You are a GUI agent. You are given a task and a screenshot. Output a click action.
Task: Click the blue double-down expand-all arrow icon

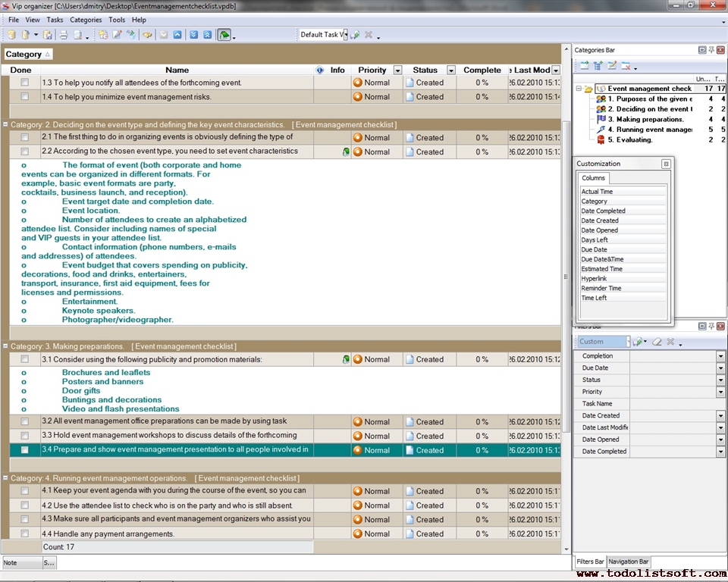coord(194,35)
